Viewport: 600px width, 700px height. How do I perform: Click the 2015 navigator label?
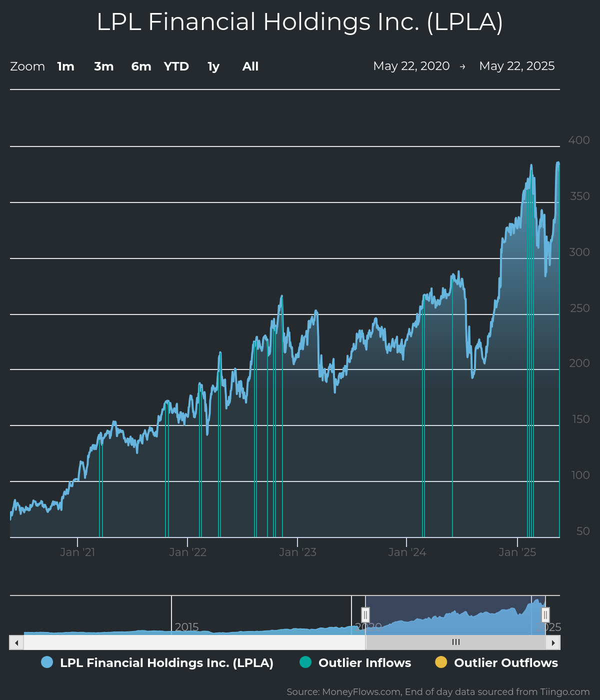coord(186,627)
